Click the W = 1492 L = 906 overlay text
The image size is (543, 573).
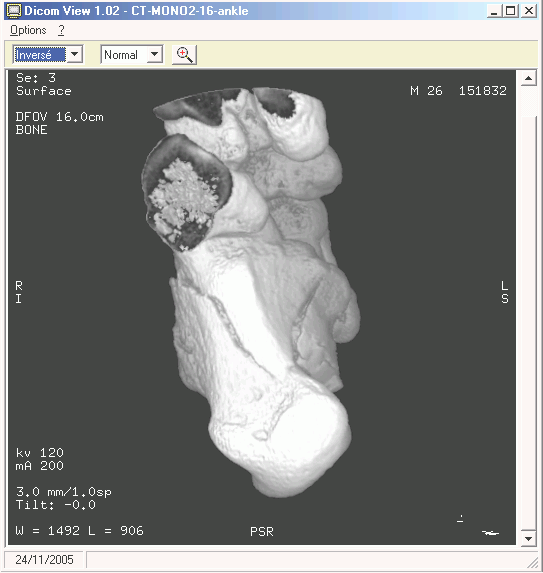tap(79, 531)
